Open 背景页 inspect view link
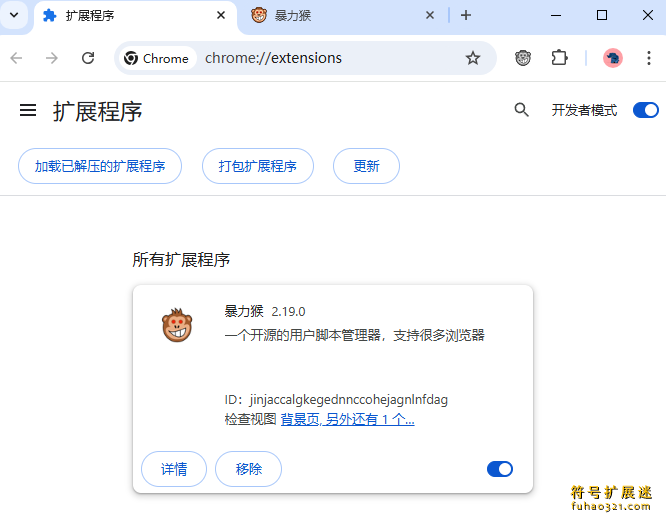 click(x=300, y=420)
